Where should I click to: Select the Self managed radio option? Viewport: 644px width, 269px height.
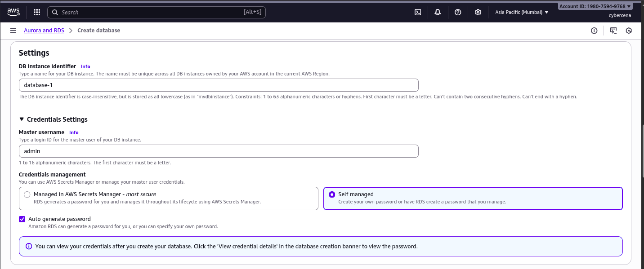point(332,194)
